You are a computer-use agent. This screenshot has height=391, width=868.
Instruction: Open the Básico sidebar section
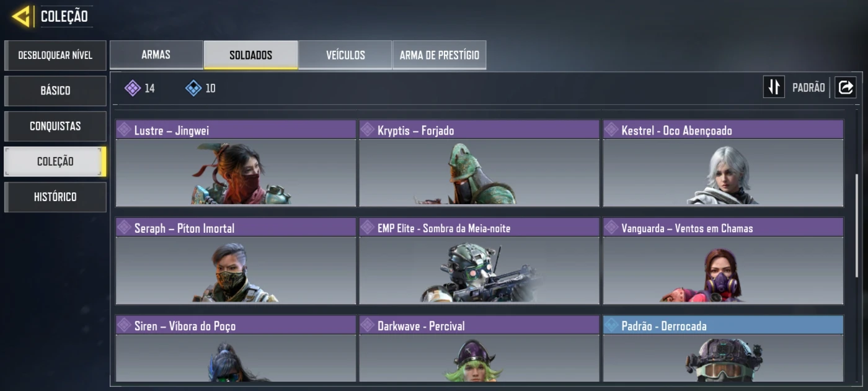tap(55, 91)
